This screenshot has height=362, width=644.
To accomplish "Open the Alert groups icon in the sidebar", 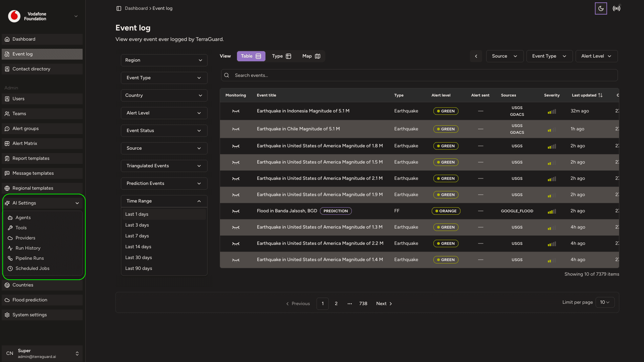I will pyautogui.click(x=7, y=129).
